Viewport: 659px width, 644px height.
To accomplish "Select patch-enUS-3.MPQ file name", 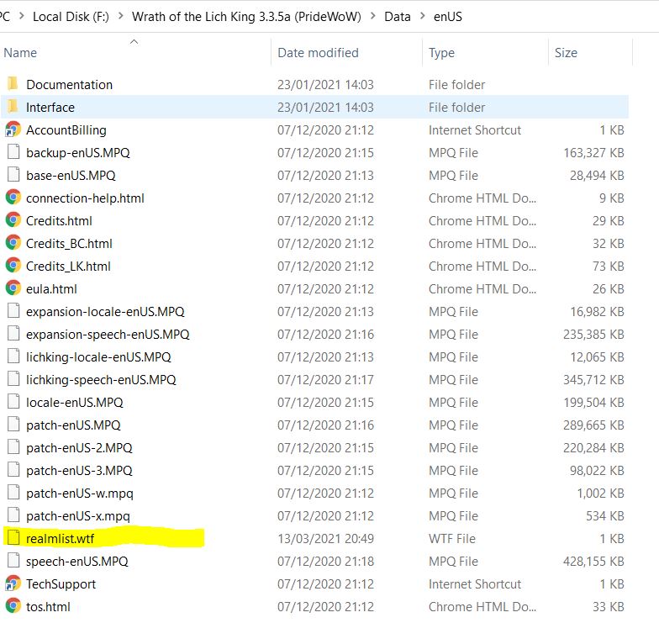I will [x=79, y=471].
